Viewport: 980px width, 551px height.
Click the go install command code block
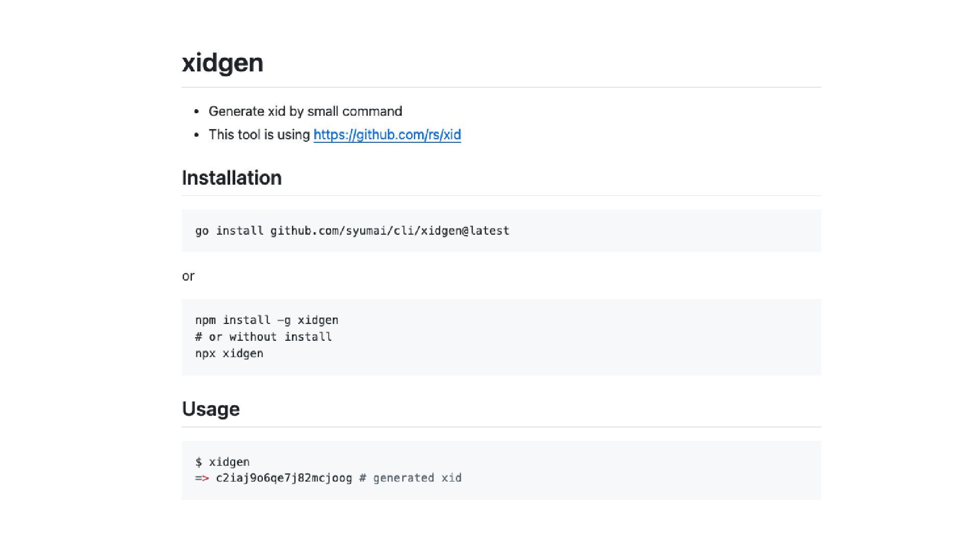501,231
